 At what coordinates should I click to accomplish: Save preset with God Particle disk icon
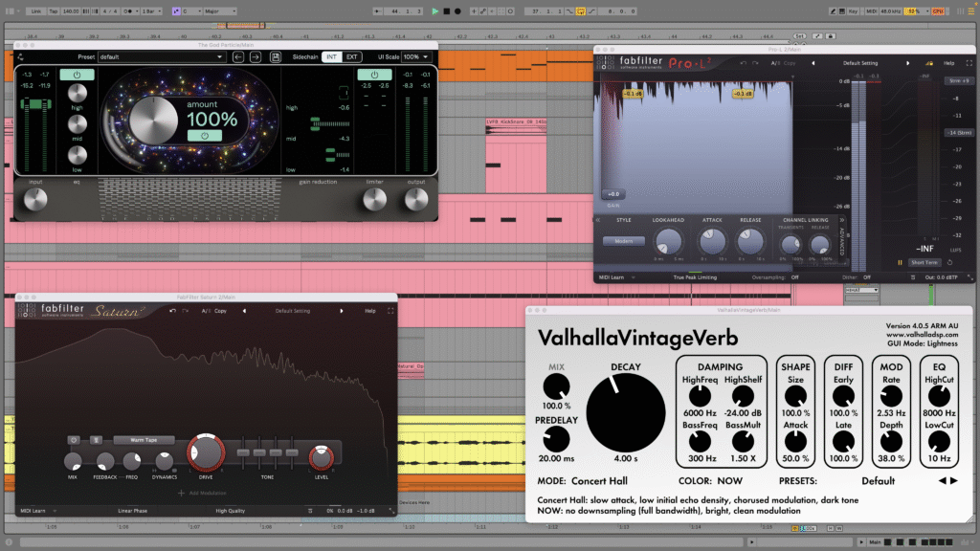[x=276, y=57]
